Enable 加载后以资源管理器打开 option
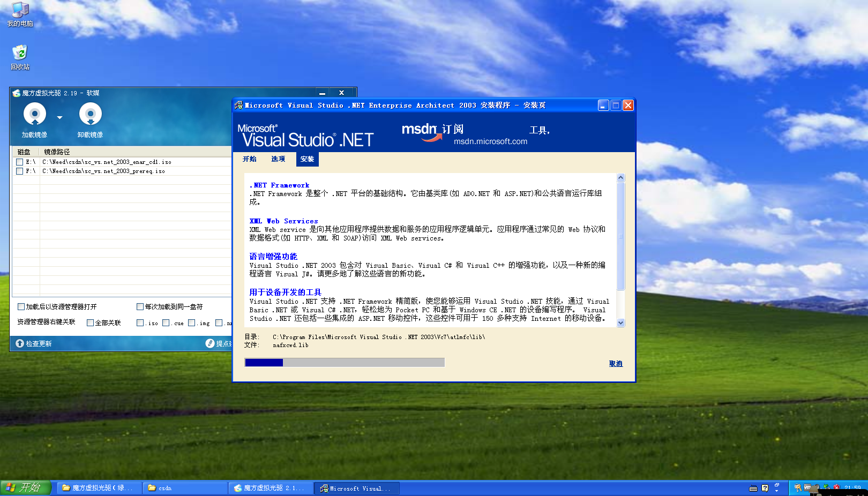 21,306
